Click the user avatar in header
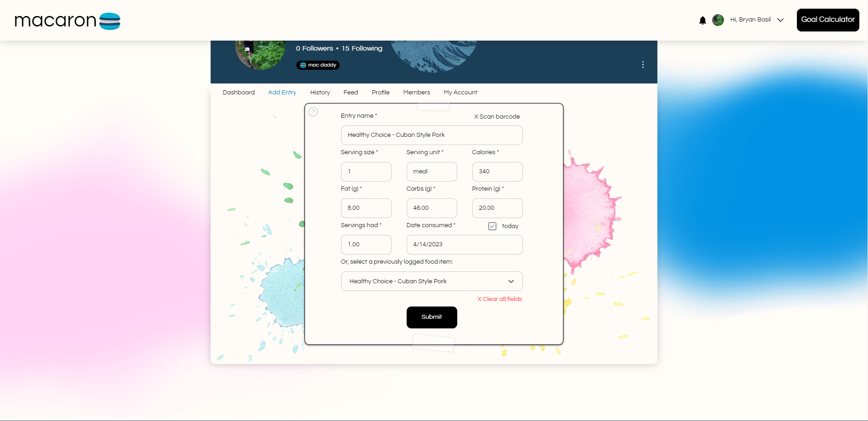This screenshot has height=421, width=868. tap(718, 20)
